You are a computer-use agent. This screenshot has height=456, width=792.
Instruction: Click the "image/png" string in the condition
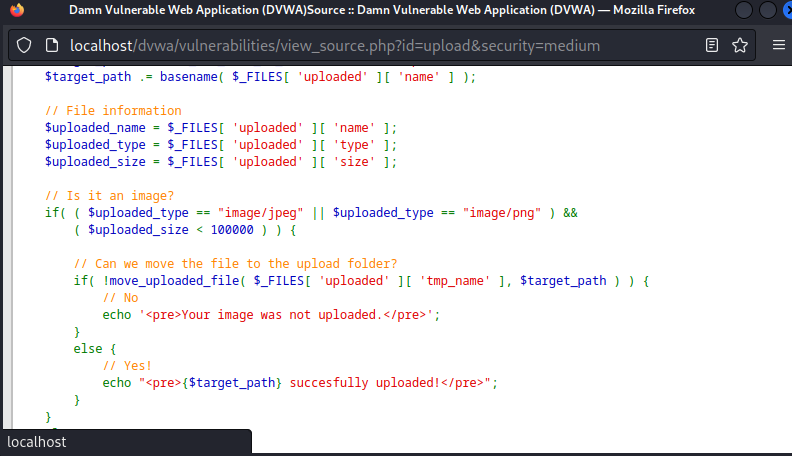(x=502, y=213)
